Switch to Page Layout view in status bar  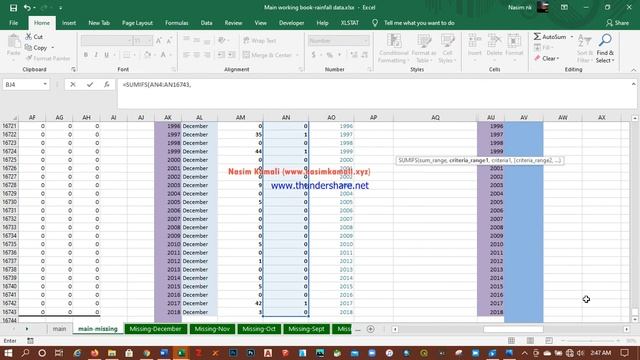530,340
